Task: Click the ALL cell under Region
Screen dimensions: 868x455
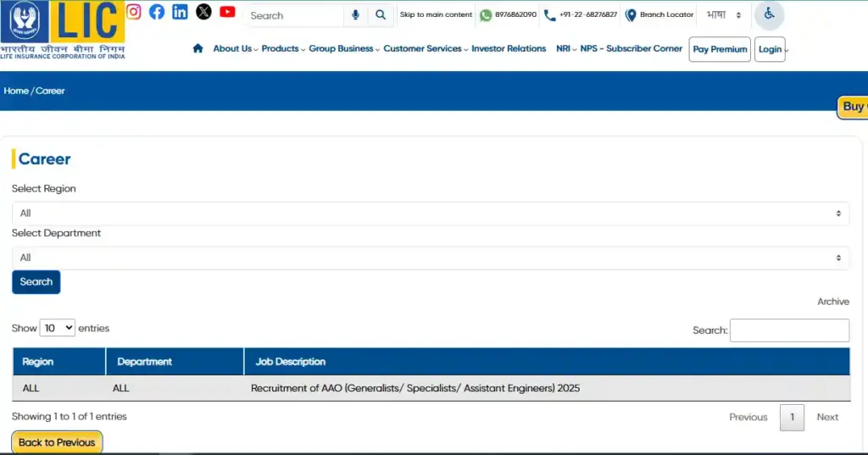Action: point(31,388)
